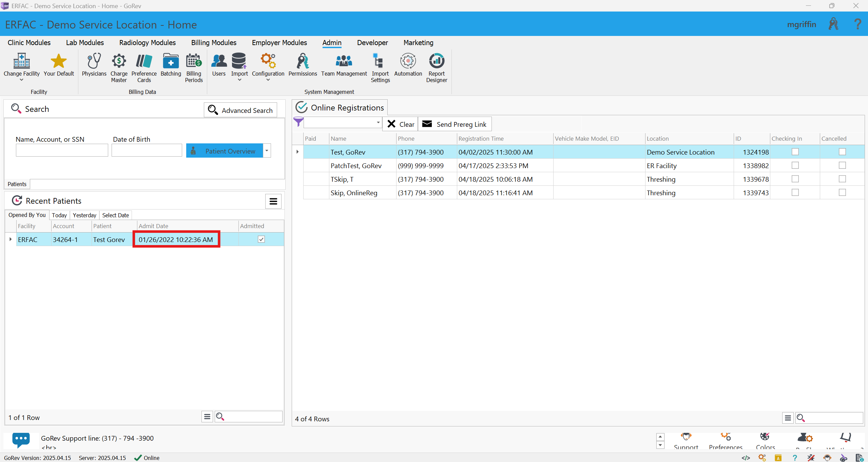
Task: Click the Name, Account, or SSN field
Action: (62, 150)
